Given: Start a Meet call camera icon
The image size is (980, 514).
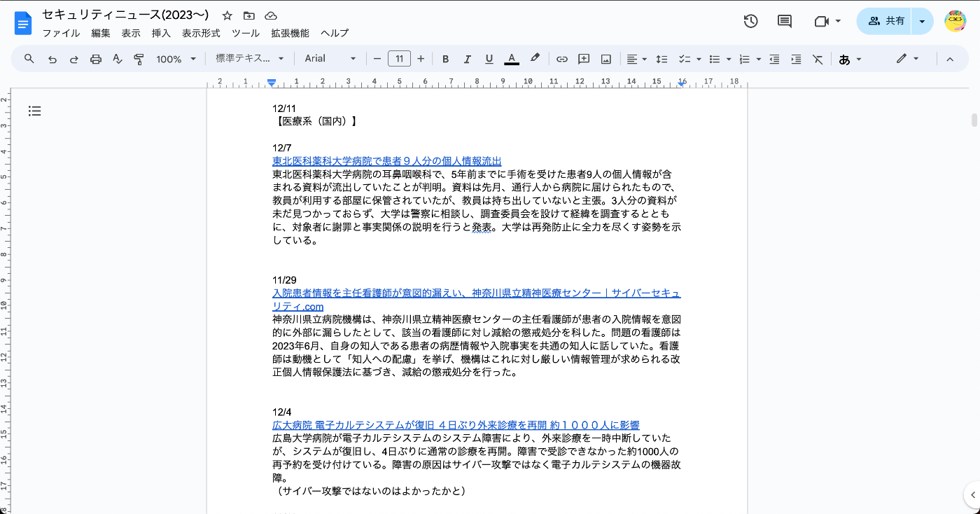Looking at the screenshot, I should tap(822, 22).
